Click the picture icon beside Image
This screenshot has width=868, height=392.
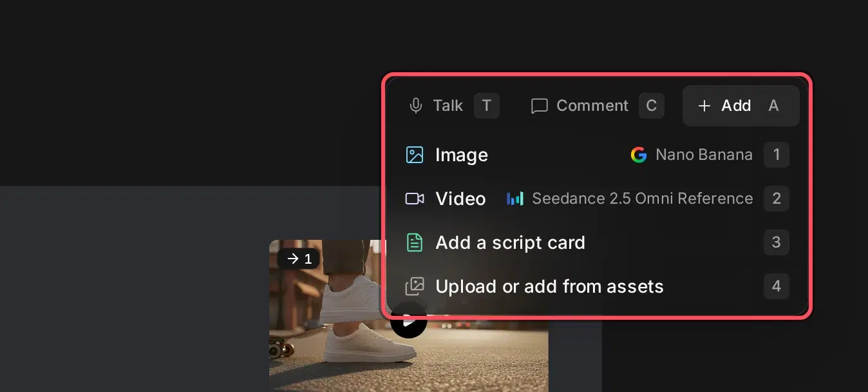pos(415,155)
